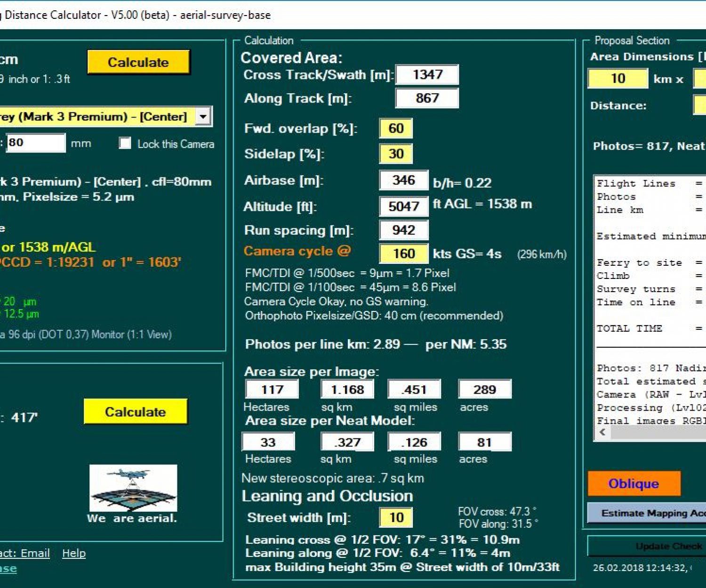Image resolution: width=706 pixels, height=588 pixels.
Task: Edit the Cross Track/Swath value
Action: 426,74
